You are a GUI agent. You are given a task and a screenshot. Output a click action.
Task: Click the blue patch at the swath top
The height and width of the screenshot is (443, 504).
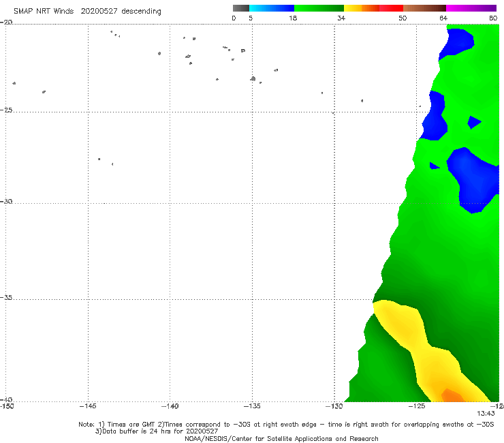pyautogui.click(x=456, y=44)
